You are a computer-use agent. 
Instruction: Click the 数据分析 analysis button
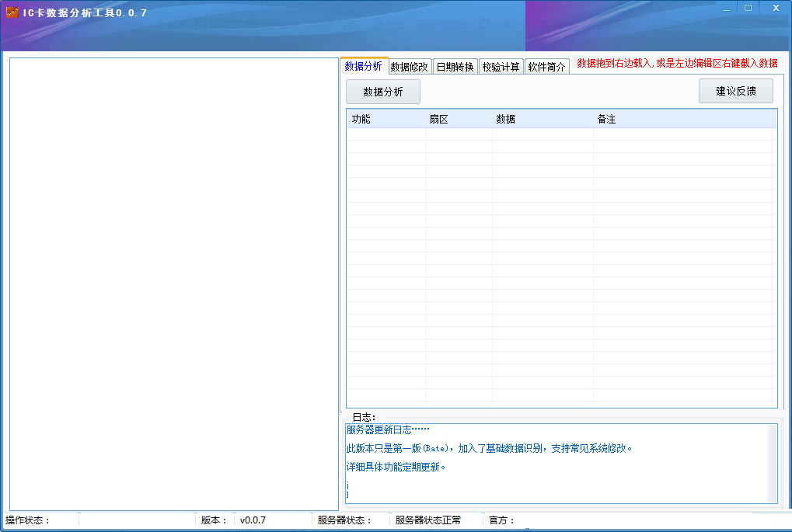click(382, 91)
